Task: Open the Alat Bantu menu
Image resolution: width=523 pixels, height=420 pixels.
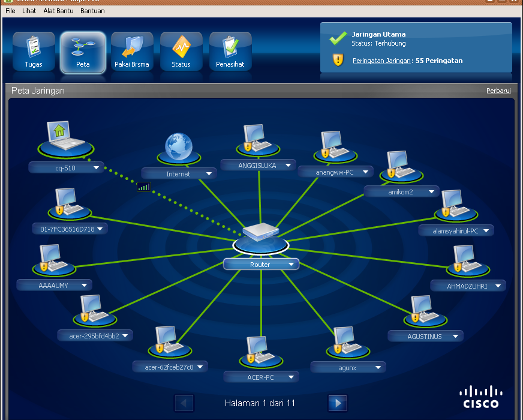Action: [58, 11]
